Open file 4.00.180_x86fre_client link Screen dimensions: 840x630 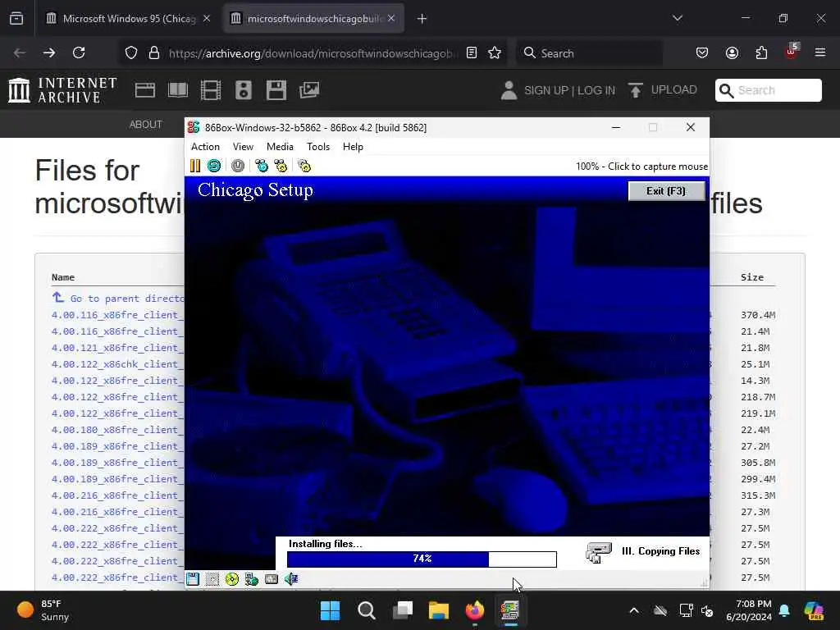tap(117, 430)
